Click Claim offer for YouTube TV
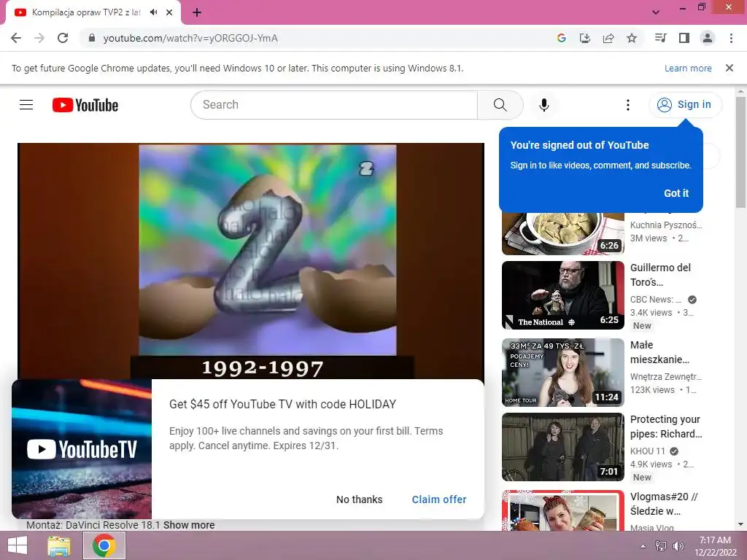This screenshot has height=560, width=747. [438, 499]
